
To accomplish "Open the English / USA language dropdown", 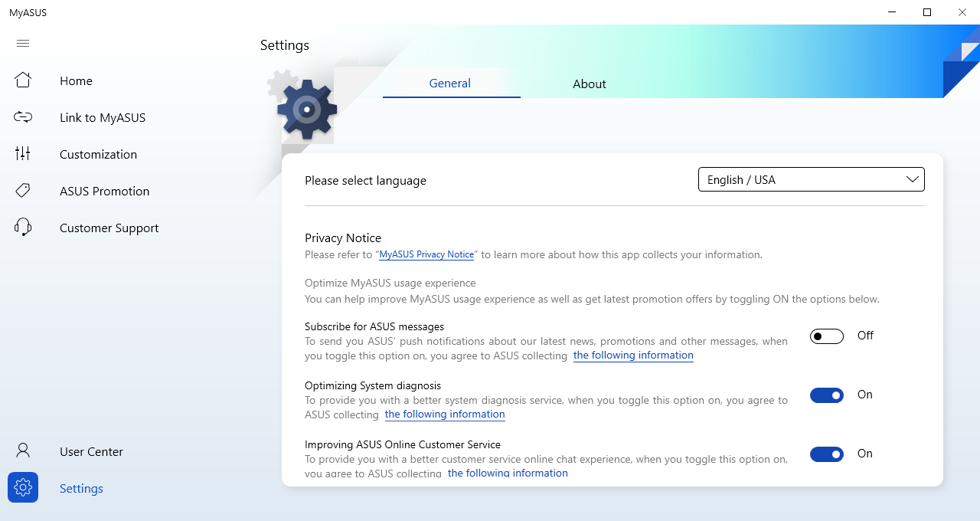I will click(x=812, y=179).
